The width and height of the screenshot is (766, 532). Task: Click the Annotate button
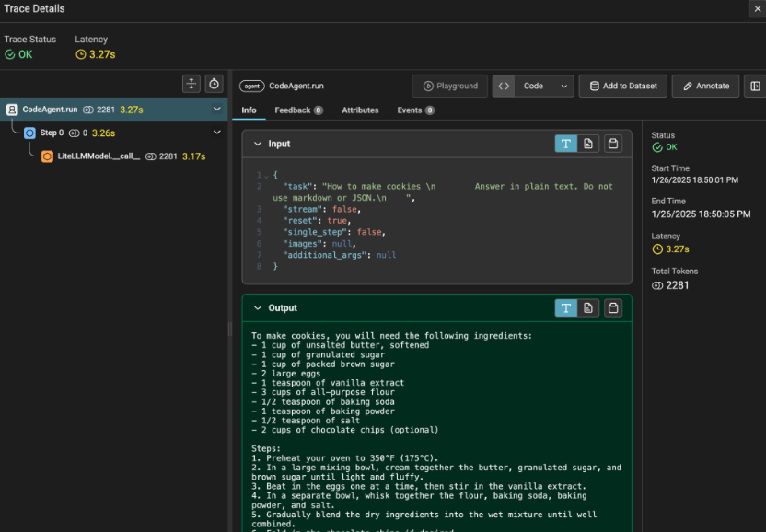click(705, 85)
